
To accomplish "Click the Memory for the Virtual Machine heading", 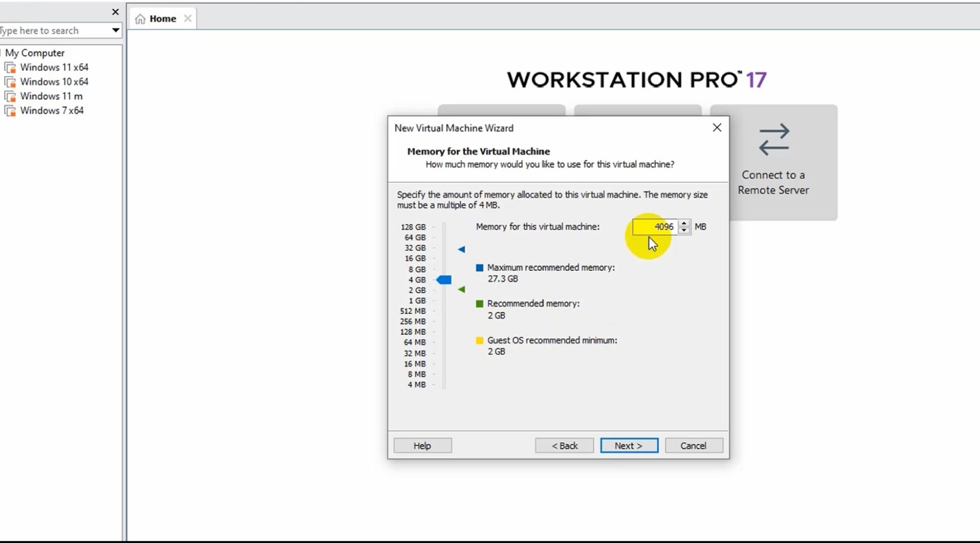I will coord(478,152).
